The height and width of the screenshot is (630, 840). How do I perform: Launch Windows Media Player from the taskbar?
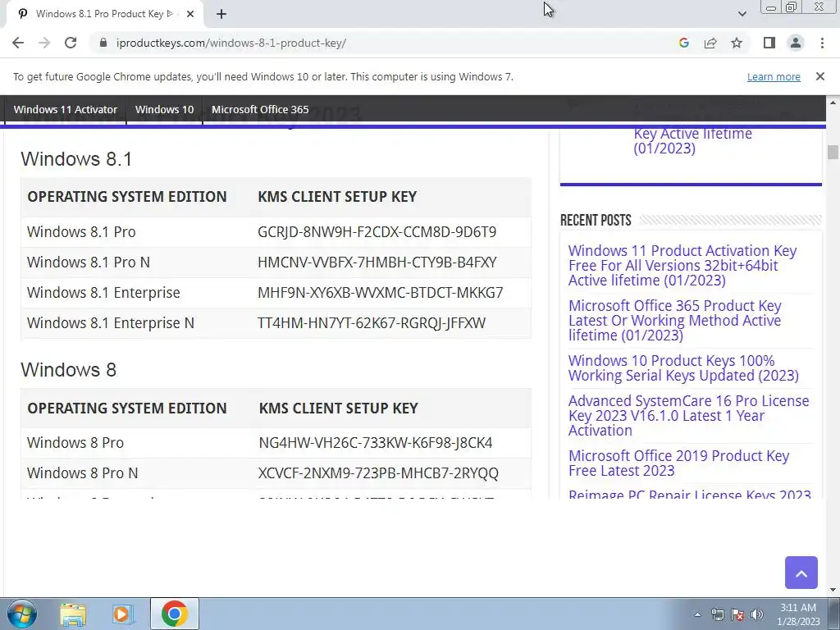[x=123, y=614]
